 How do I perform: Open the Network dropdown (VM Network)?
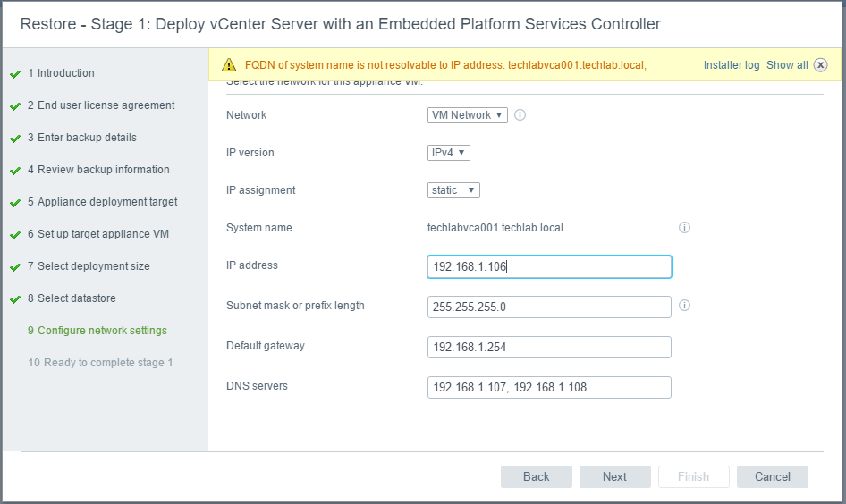[467, 114]
